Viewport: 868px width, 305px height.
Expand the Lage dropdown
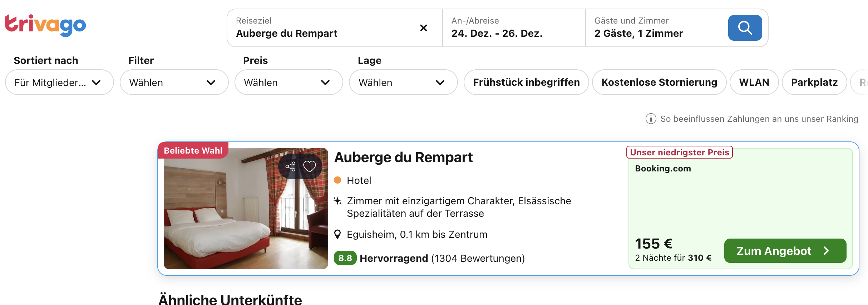(x=403, y=82)
